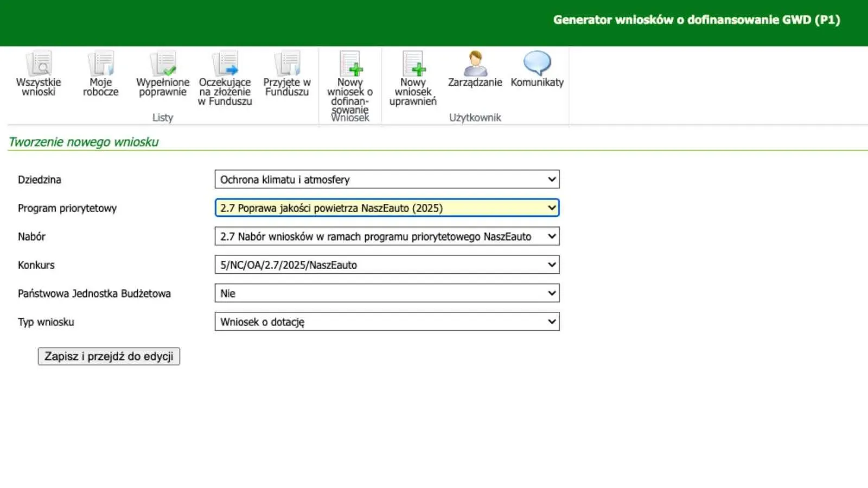The height and width of the screenshot is (488, 868).
Task: Expand the Typ wniosku dropdown
Action: click(x=387, y=322)
